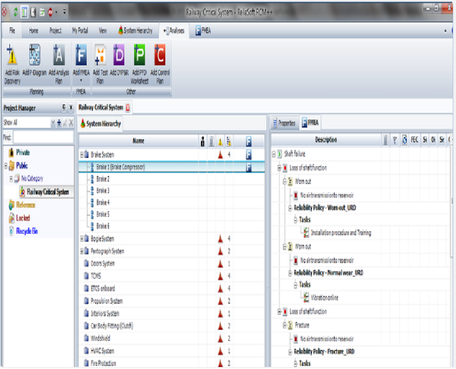Switch to the Properties pane tab
The image size is (456, 369).
[284, 123]
